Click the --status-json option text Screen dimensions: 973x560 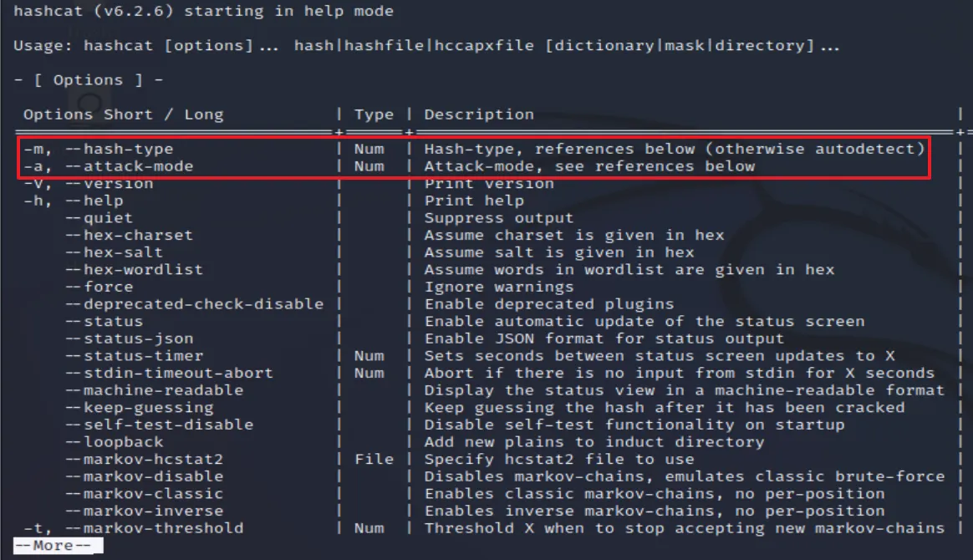tap(129, 339)
